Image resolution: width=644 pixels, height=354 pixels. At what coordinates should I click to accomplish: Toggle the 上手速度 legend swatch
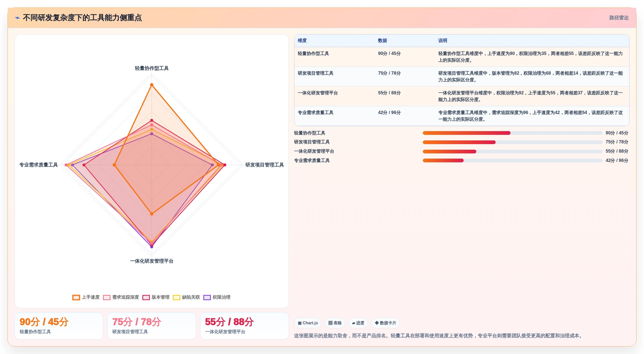(76, 298)
